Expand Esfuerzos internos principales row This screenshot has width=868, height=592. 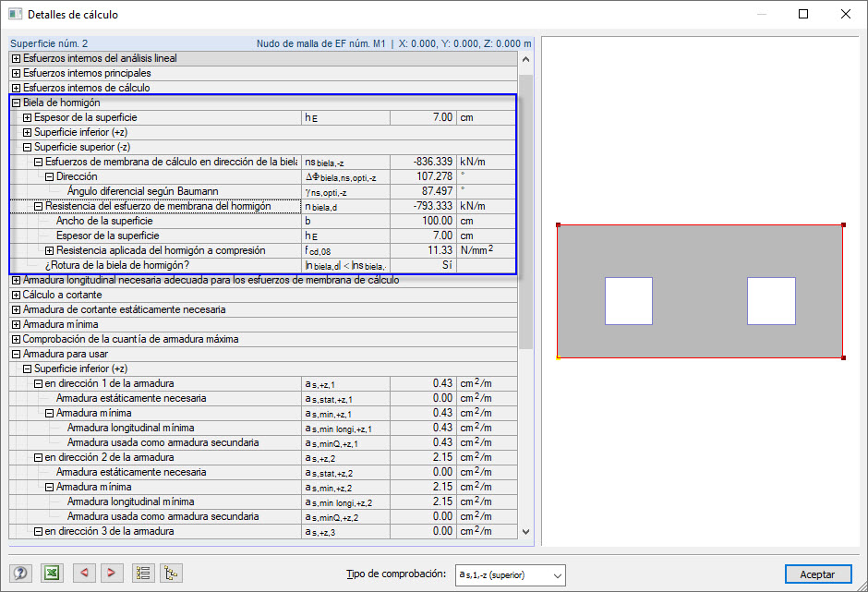click(x=16, y=73)
